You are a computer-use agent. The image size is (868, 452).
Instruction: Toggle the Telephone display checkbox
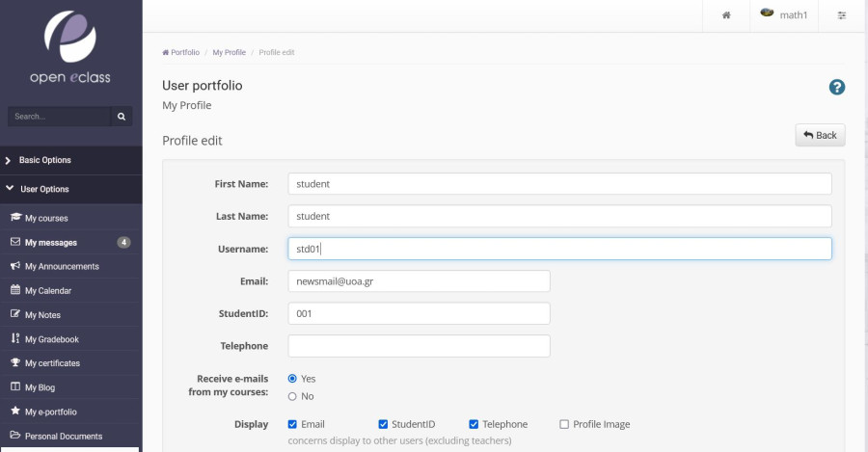click(x=474, y=424)
